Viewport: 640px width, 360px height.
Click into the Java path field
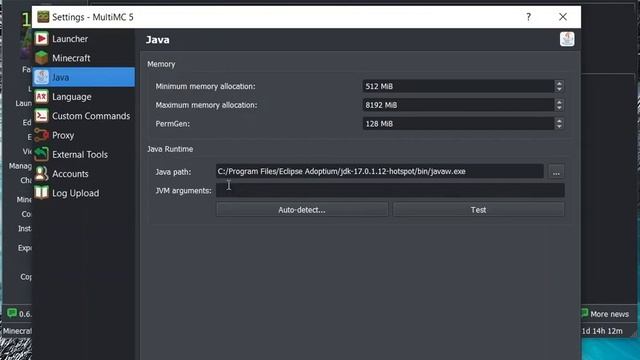(380, 171)
